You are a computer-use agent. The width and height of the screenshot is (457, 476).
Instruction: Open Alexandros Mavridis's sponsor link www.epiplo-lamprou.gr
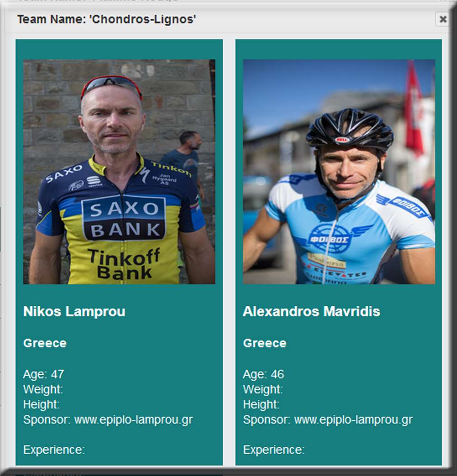353,420
